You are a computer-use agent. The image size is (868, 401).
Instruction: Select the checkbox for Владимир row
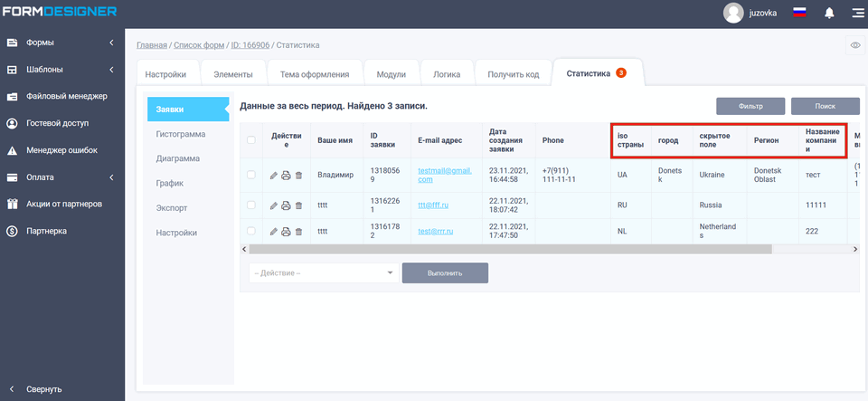click(x=251, y=175)
